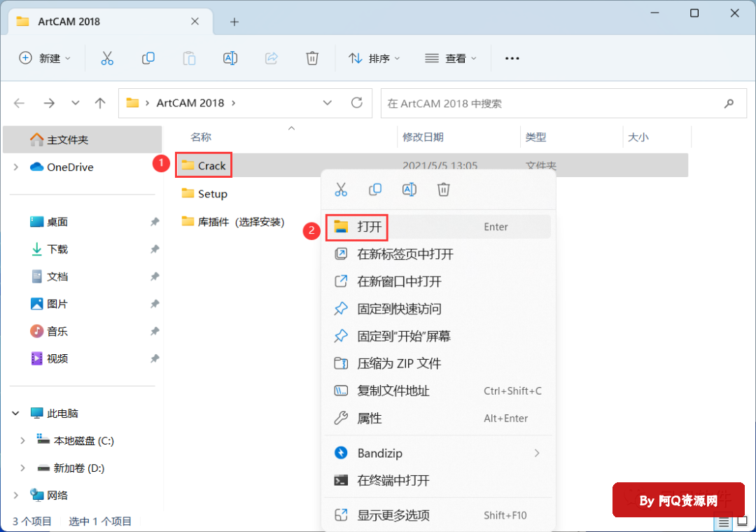The width and height of the screenshot is (756, 532).
Task: Open recent locations dropdown arrow
Action: pos(75,103)
